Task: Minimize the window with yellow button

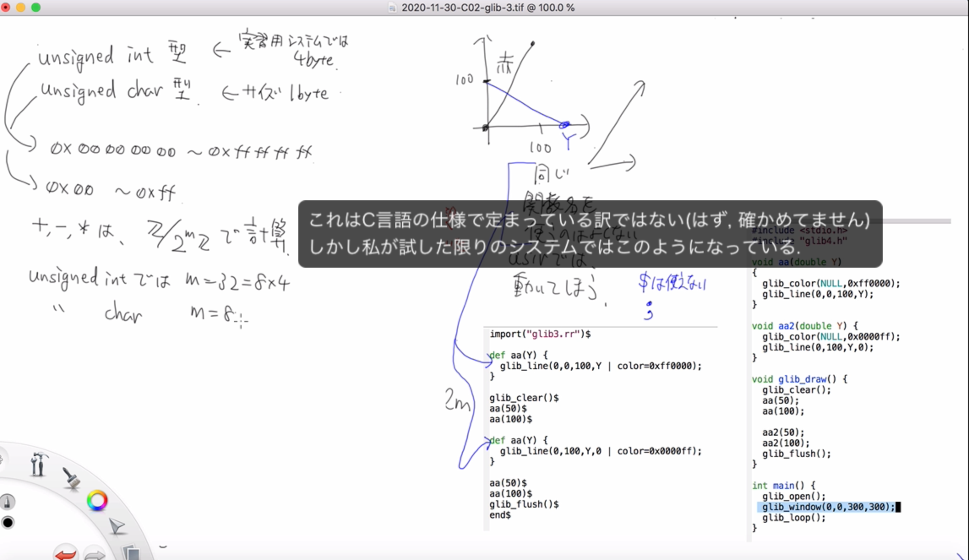Action: pyautogui.click(x=21, y=7)
